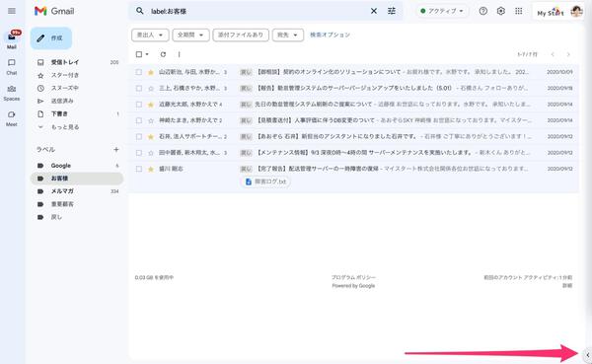Screen dimensions: 592x364
Task: Open the 差出人 filter dropdown
Action: tap(150, 35)
